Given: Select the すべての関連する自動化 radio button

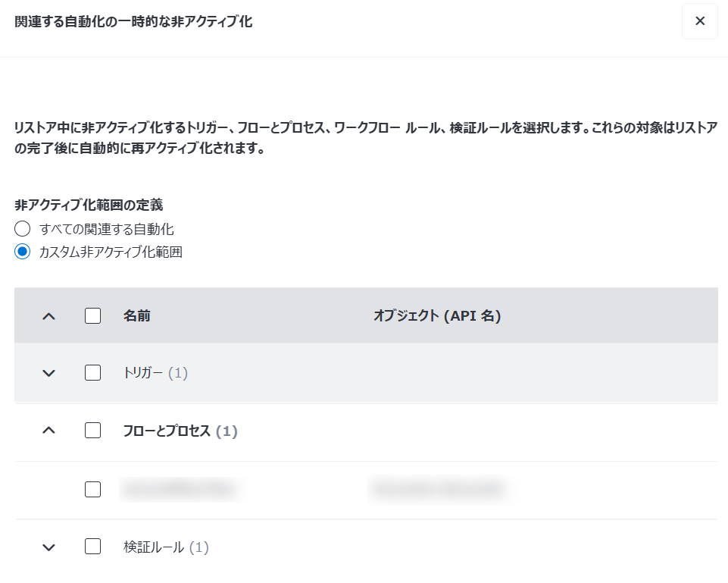Looking at the screenshot, I should (21, 229).
